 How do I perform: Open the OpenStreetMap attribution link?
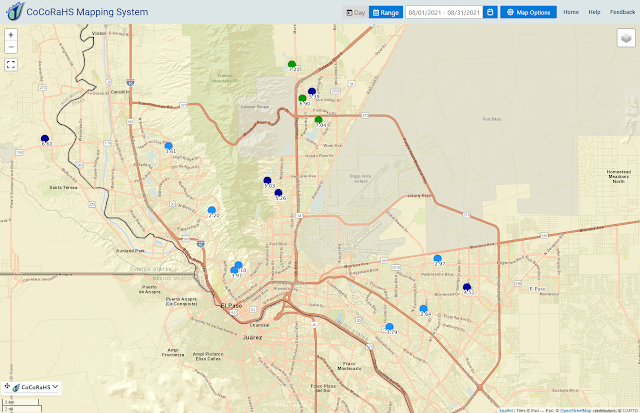click(x=576, y=411)
